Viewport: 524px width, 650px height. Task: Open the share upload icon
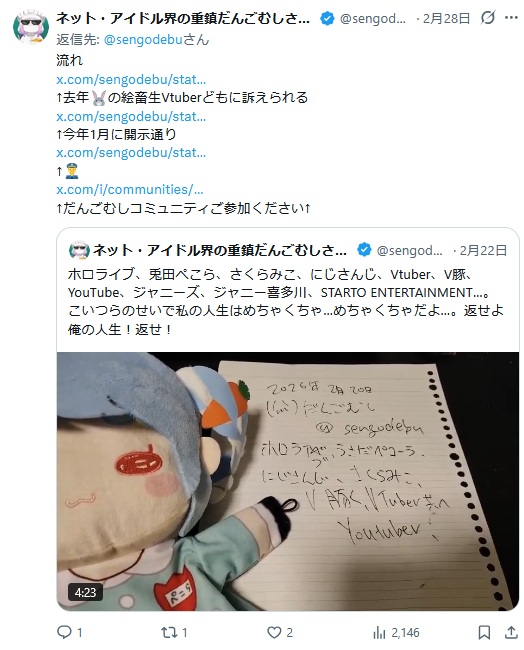(511, 632)
